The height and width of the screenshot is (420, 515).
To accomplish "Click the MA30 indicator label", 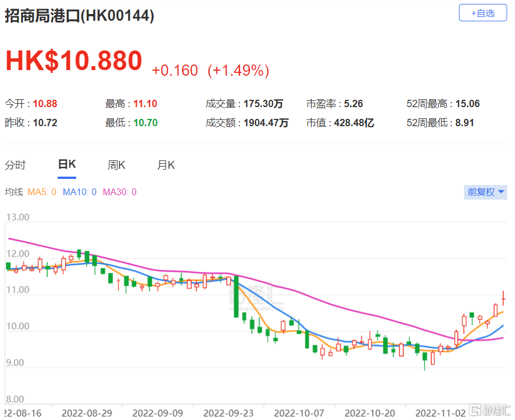I will (x=119, y=192).
